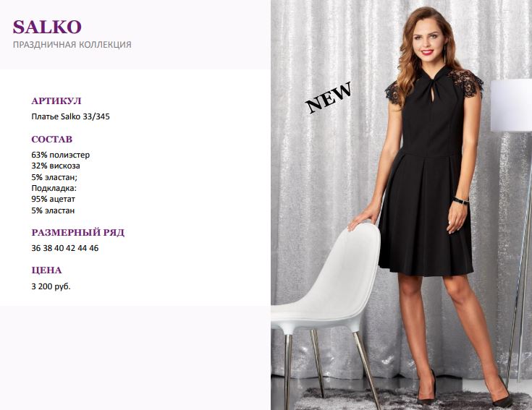Screen dimensions: 532x410
Task: Click the 95% ацетат line
Action: click(x=54, y=200)
